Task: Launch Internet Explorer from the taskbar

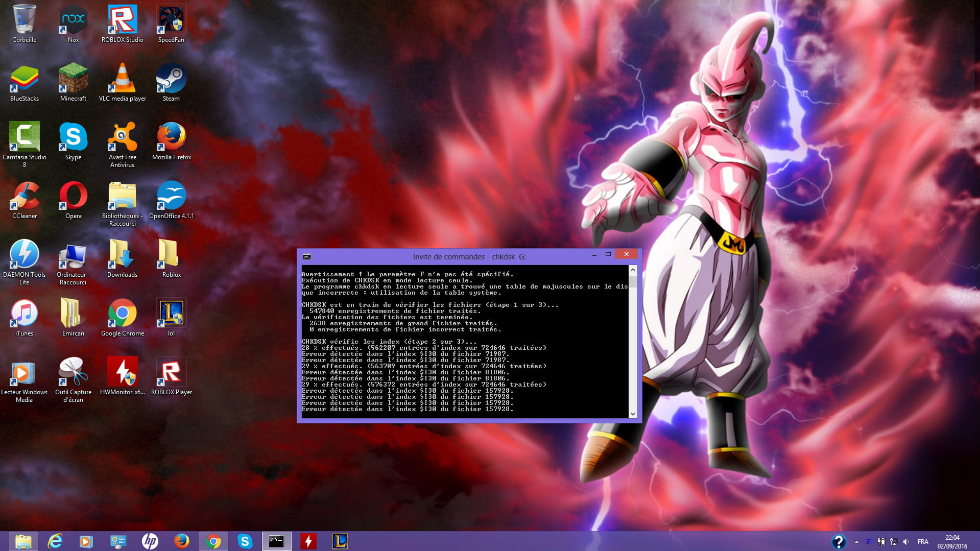Action: (55, 541)
